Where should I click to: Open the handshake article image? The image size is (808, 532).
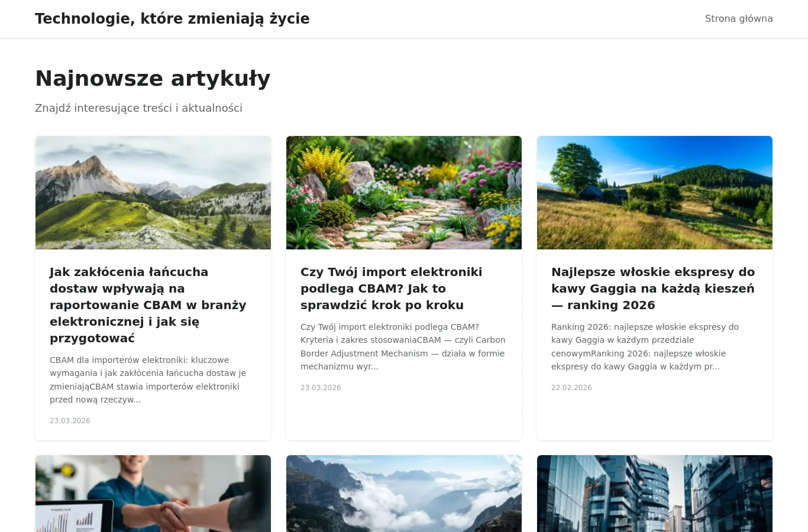click(153, 494)
